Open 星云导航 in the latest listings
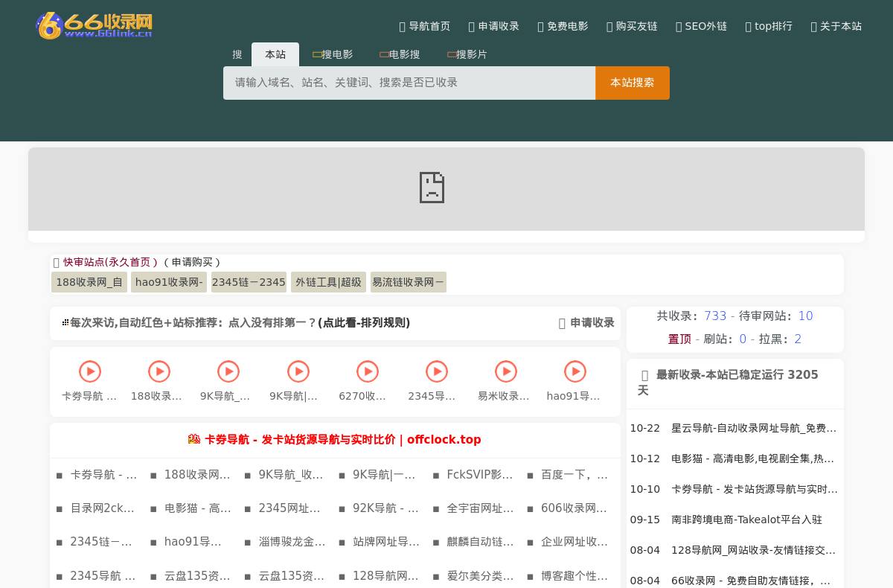The image size is (893, 588). pyautogui.click(x=754, y=428)
